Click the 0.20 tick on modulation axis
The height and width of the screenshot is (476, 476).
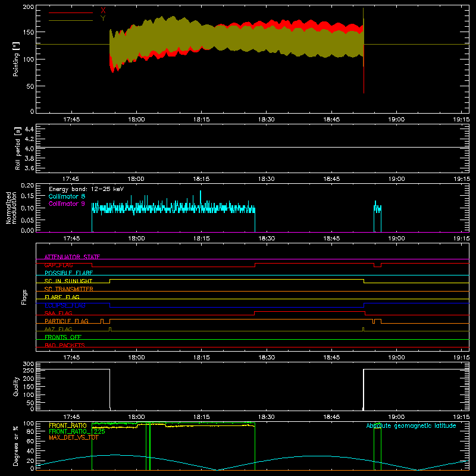click(27, 186)
